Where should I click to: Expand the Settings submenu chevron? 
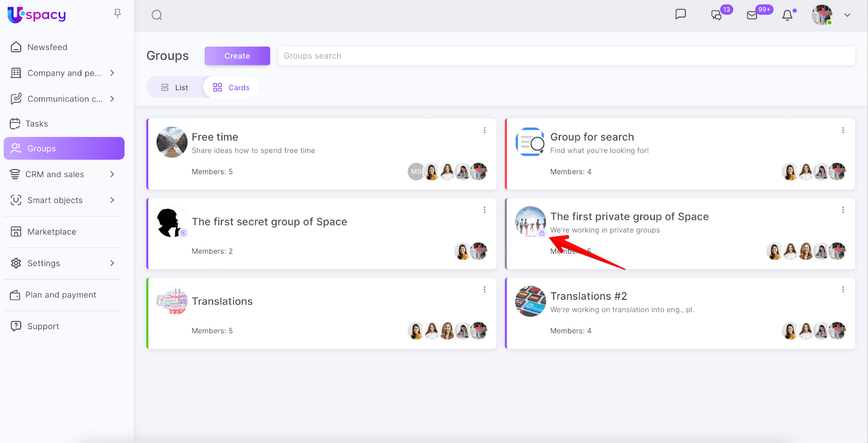click(112, 263)
